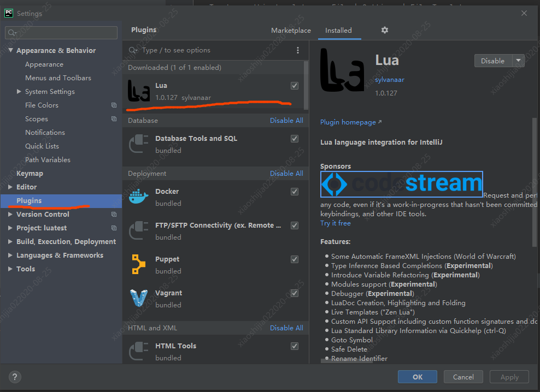Expand the Languages & Frameworks arrow
Image resolution: width=540 pixels, height=392 pixels.
click(10, 255)
